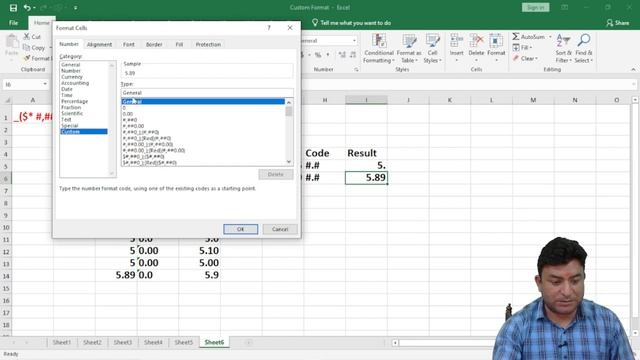The width and height of the screenshot is (640, 360).
Task: Click the Insert cells icon
Action: pyautogui.click(x=456, y=41)
